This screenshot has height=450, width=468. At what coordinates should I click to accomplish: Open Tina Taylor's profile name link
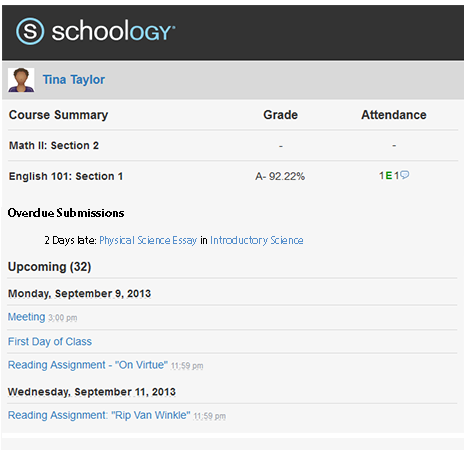(74, 80)
